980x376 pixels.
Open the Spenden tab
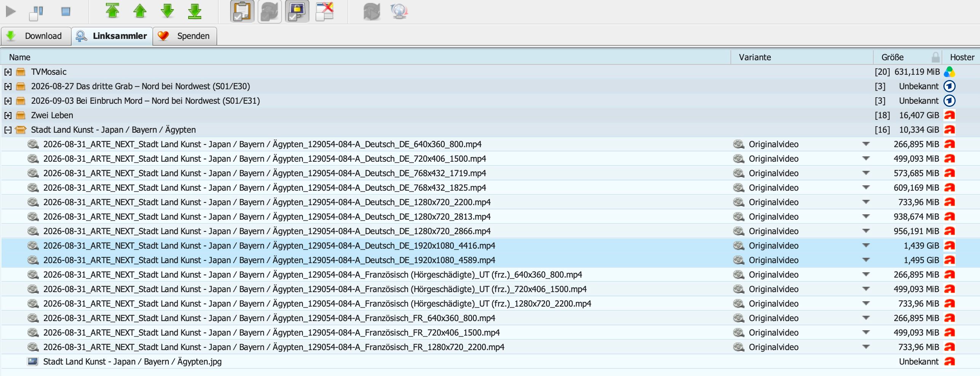pyautogui.click(x=185, y=36)
